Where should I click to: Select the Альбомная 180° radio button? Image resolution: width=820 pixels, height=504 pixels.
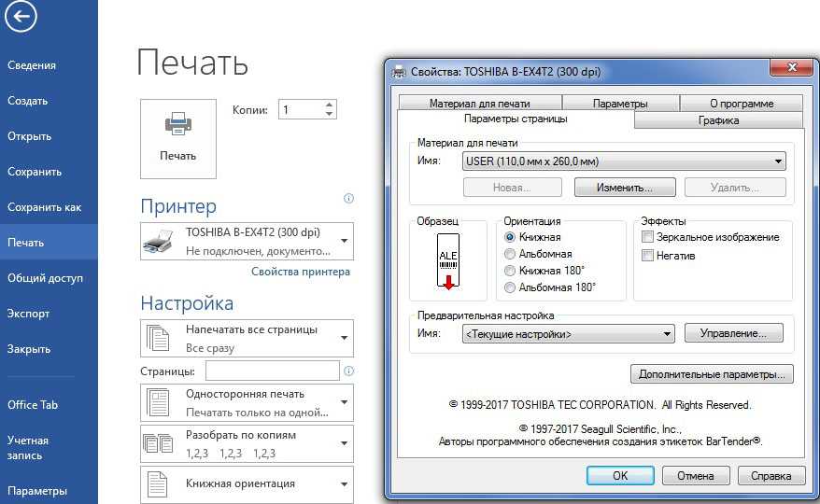coord(509,287)
